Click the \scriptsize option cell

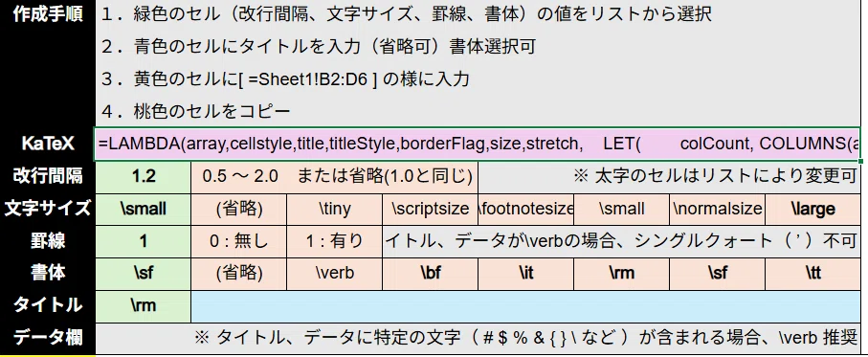tap(430, 209)
